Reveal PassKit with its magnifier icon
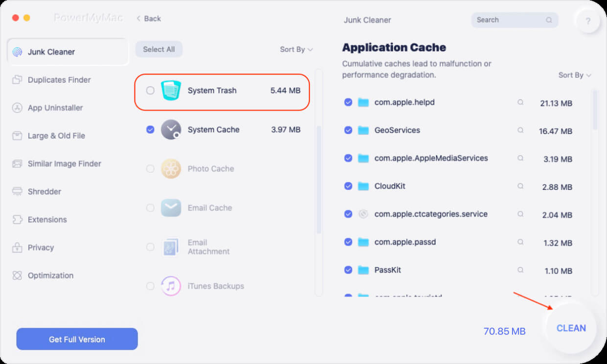 (520, 270)
